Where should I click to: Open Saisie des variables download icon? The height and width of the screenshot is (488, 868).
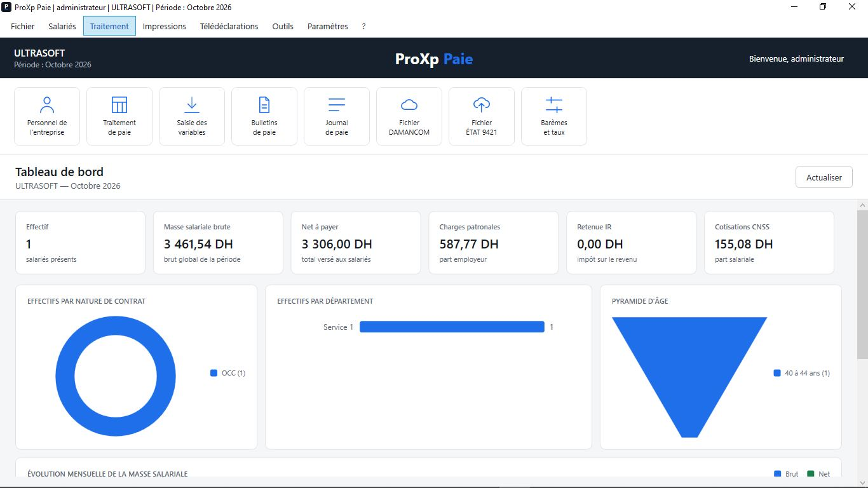point(192,105)
